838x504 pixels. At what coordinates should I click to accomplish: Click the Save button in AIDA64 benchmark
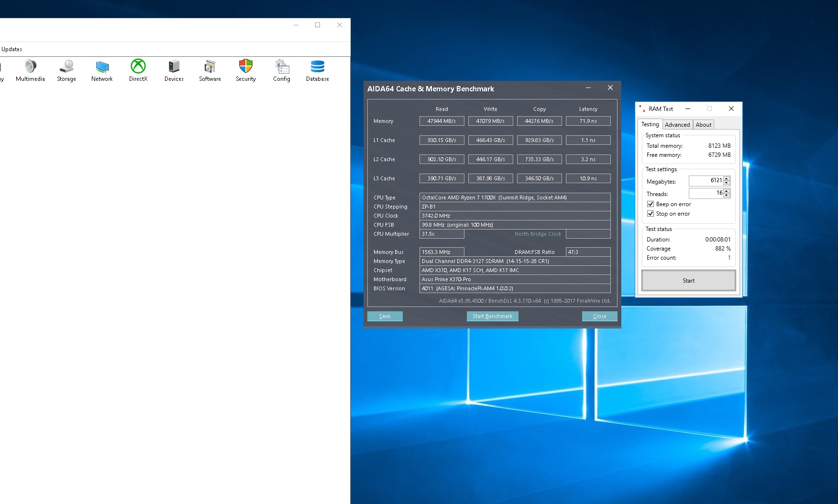385,316
